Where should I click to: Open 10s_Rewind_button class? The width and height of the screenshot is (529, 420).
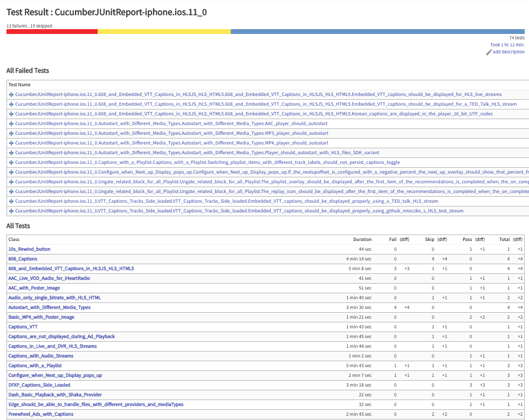[29, 249]
